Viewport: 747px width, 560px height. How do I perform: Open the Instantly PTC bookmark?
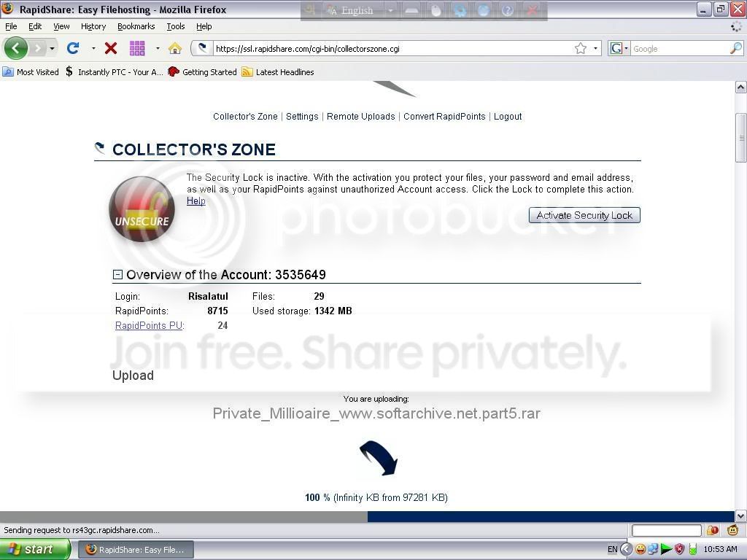pyautogui.click(x=115, y=72)
